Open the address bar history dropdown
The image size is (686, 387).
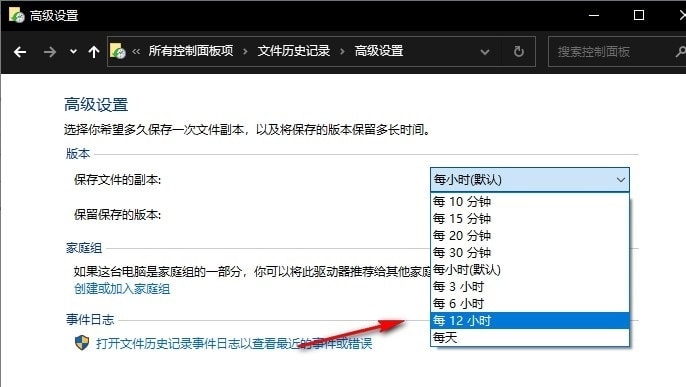pyautogui.click(x=485, y=52)
